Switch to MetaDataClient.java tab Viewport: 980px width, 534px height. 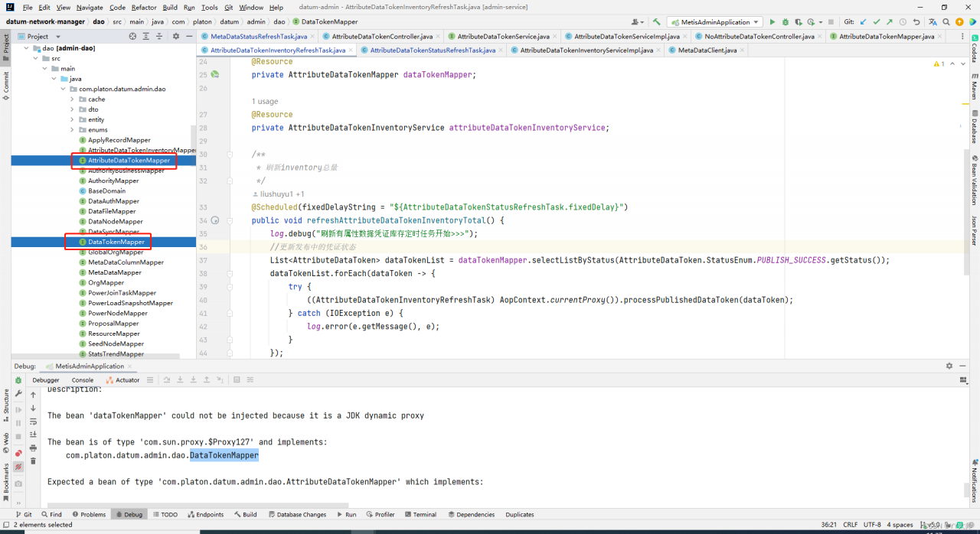pyautogui.click(x=707, y=50)
